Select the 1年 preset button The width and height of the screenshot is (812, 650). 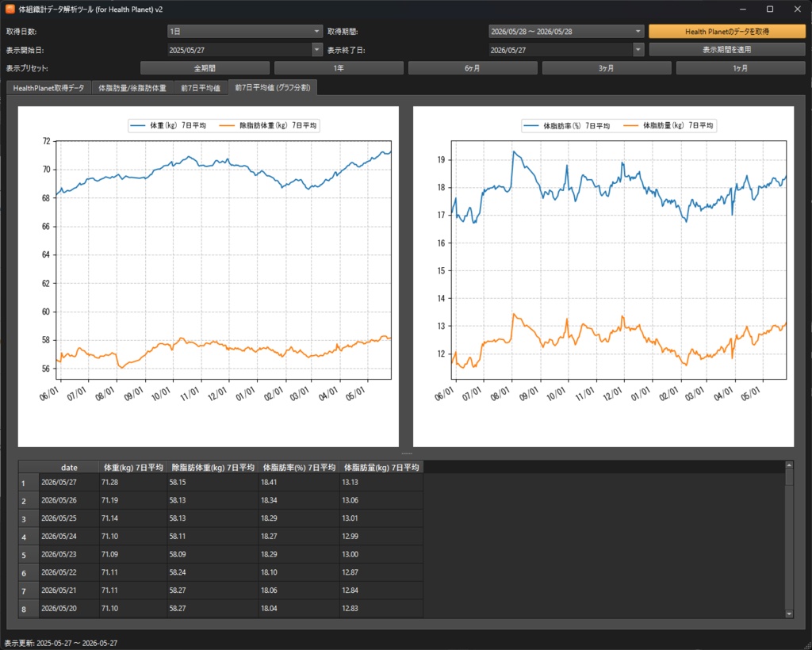pyautogui.click(x=339, y=68)
